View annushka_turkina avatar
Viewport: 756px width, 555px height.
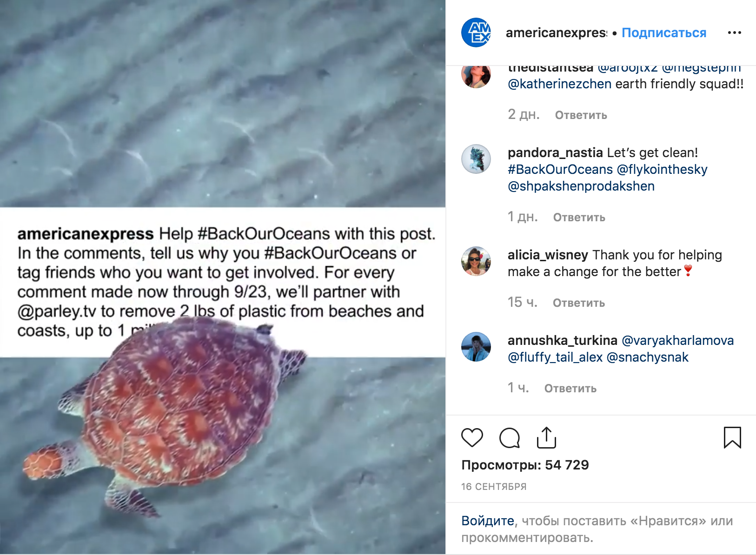coord(476,347)
